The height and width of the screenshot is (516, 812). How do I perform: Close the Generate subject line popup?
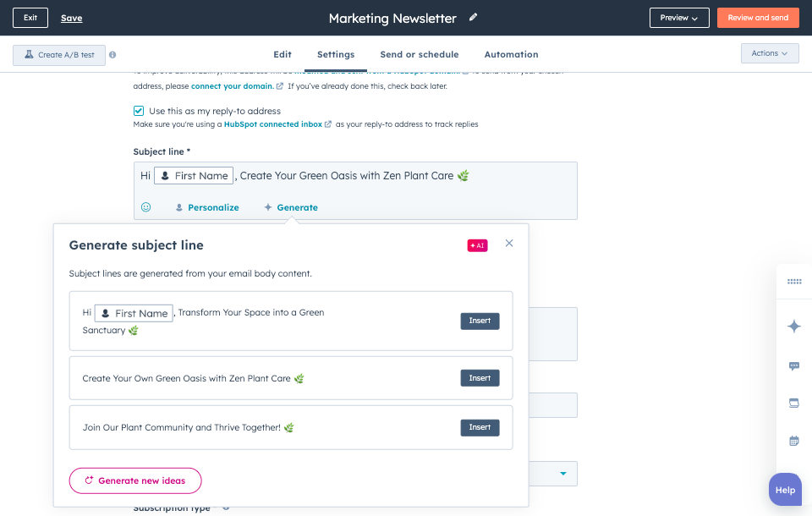tap(509, 244)
